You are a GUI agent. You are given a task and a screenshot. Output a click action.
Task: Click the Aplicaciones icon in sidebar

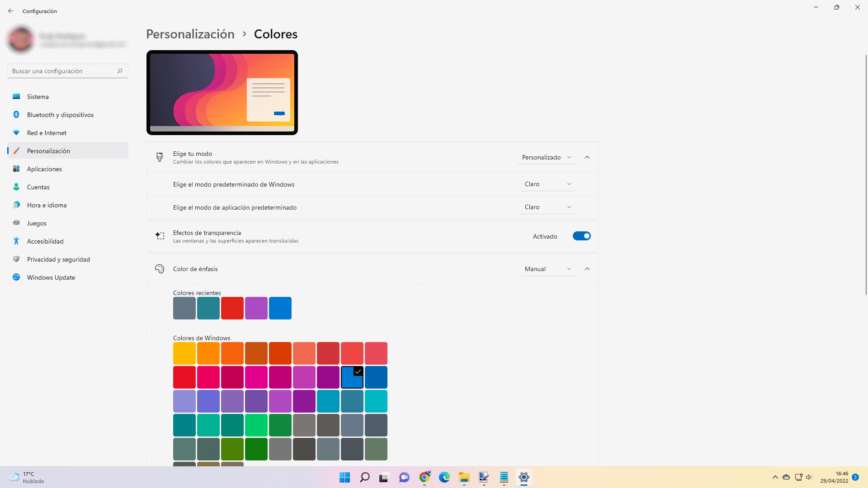tap(16, 169)
